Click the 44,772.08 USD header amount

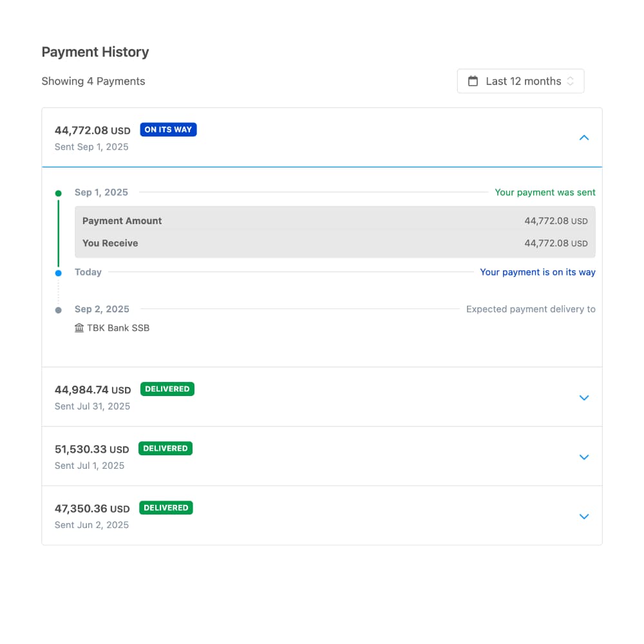(92, 130)
